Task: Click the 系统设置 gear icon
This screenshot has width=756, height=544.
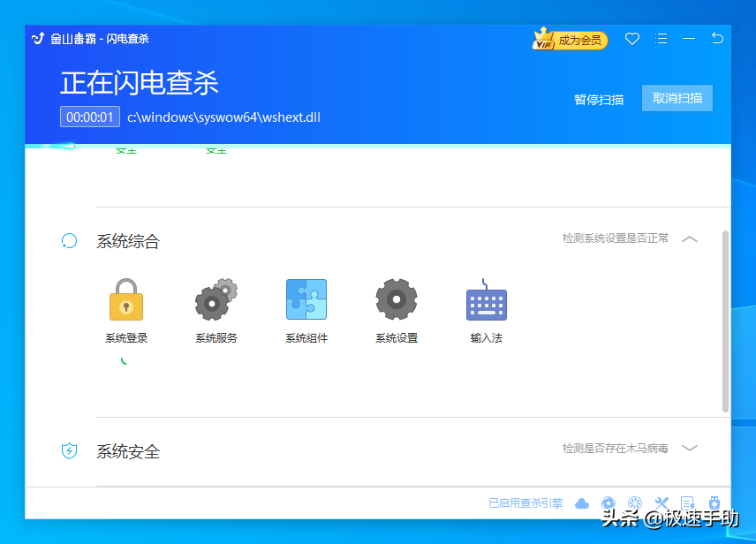Action: coord(396,299)
